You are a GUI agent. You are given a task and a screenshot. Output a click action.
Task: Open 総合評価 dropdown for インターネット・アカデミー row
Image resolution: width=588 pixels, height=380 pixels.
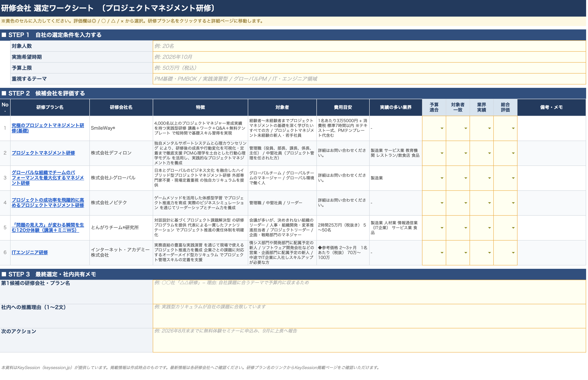513,253
